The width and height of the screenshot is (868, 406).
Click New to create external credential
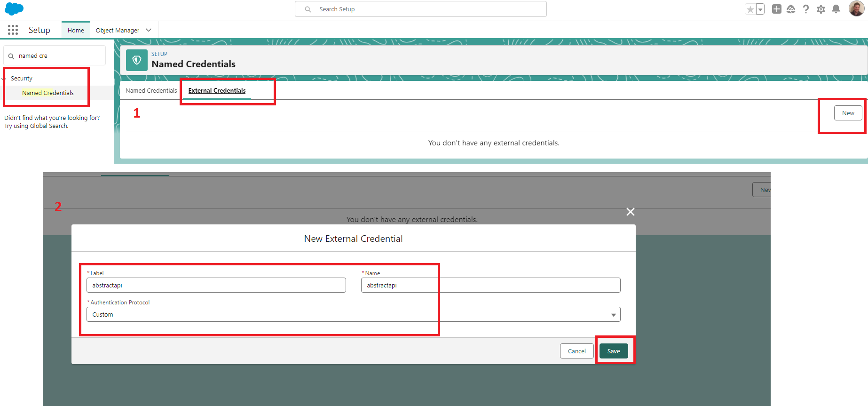click(848, 113)
